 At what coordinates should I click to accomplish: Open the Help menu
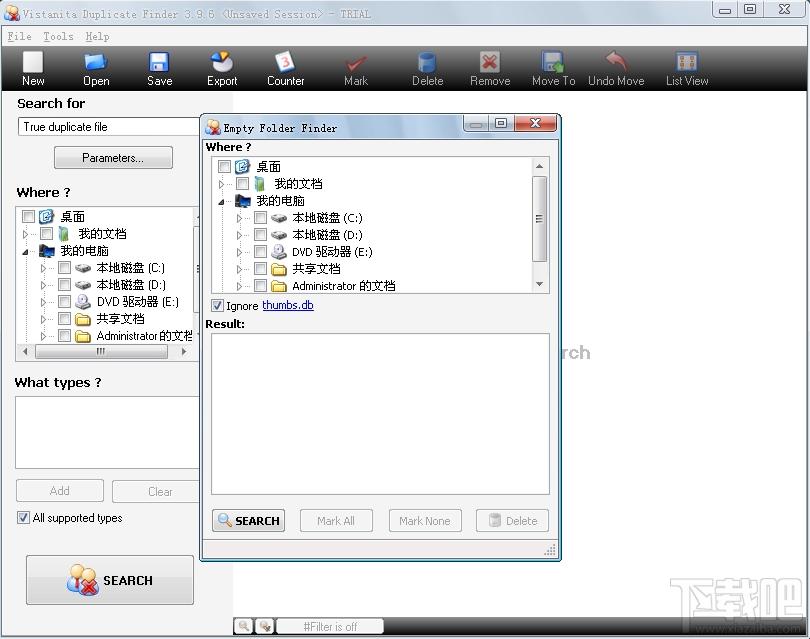(x=97, y=36)
